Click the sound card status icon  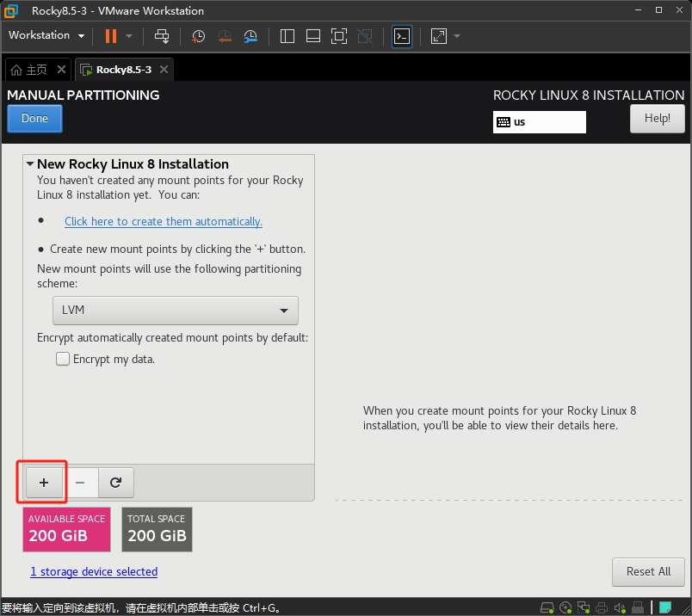620,608
